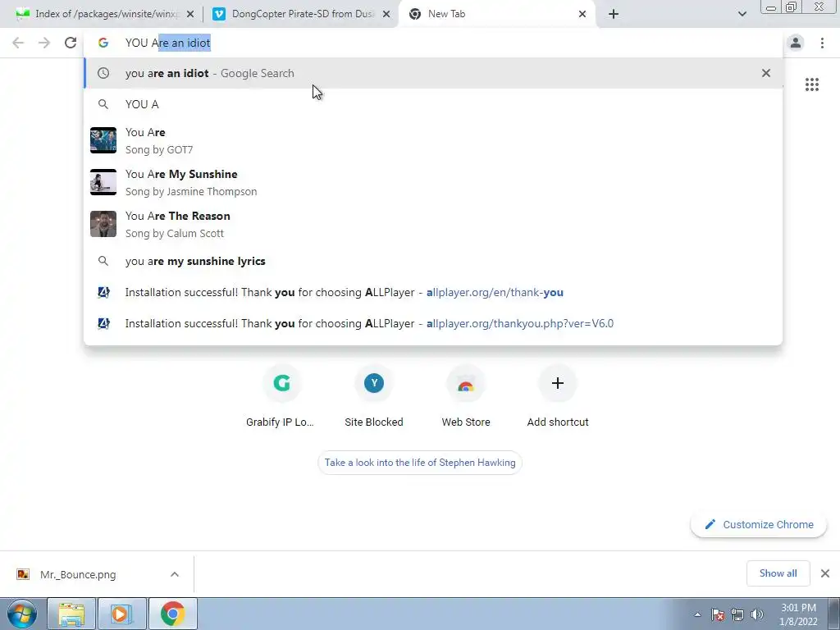Show hidden system tray icons
Screen dimensions: 840x630
click(x=697, y=614)
